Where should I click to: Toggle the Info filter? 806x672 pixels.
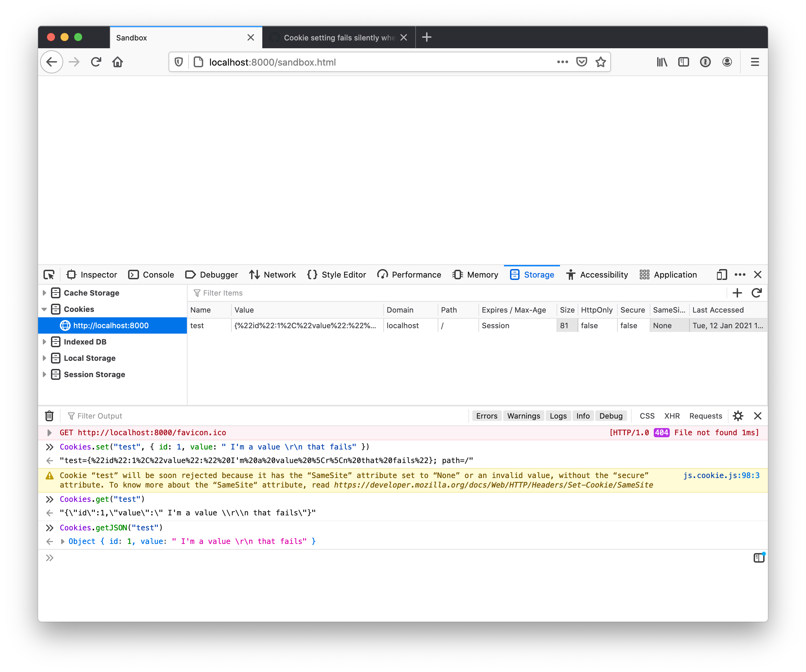pyautogui.click(x=583, y=416)
